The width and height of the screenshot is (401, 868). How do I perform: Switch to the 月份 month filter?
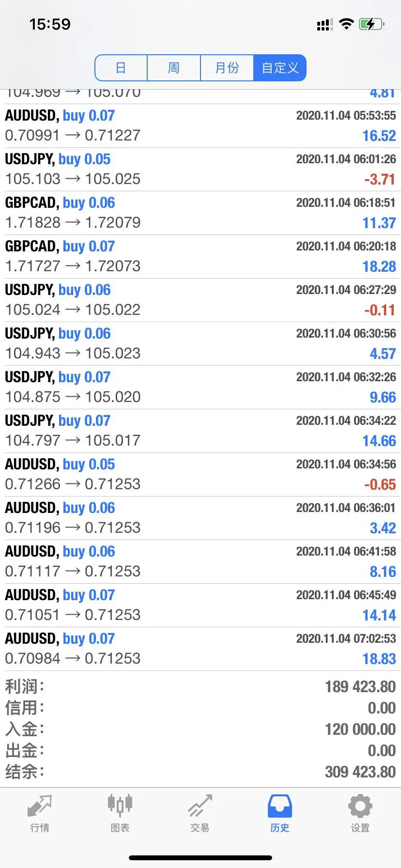pos(227,68)
